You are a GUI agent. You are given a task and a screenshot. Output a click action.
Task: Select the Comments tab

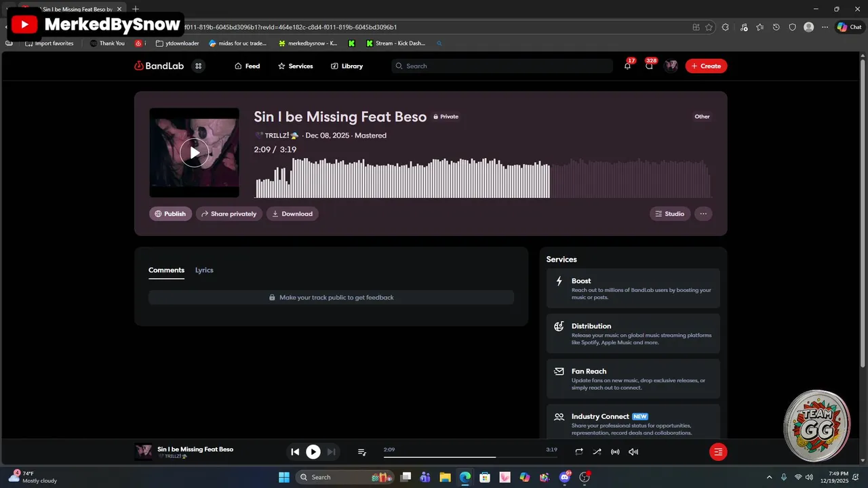pyautogui.click(x=166, y=270)
